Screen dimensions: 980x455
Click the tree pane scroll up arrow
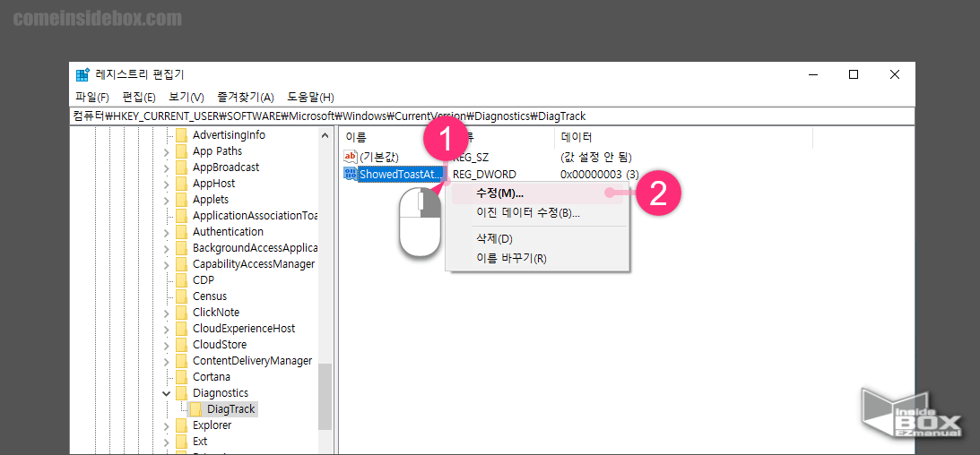click(325, 135)
